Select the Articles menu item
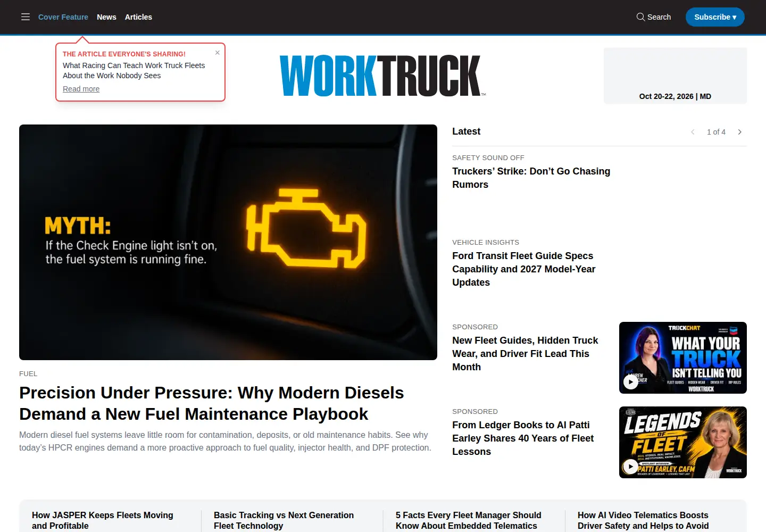The height and width of the screenshot is (532, 766). pyautogui.click(x=138, y=17)
